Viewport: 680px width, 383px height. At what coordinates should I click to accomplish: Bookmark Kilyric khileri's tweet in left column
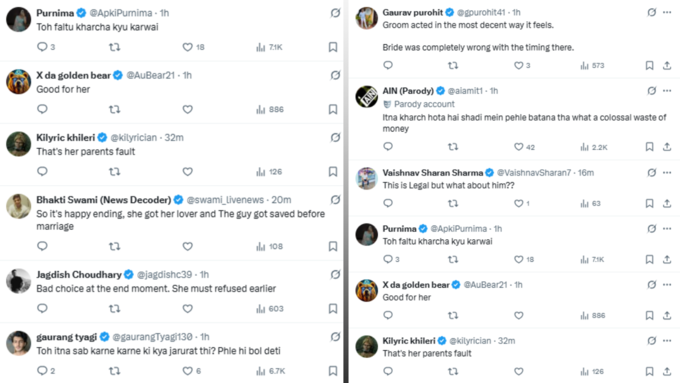click(333, 171)
